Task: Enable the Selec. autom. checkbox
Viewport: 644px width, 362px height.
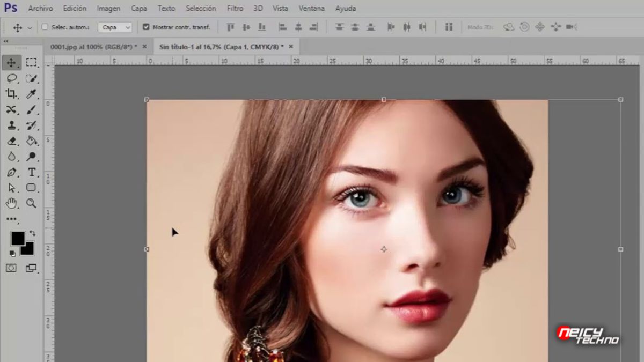Action: (45, 27)
